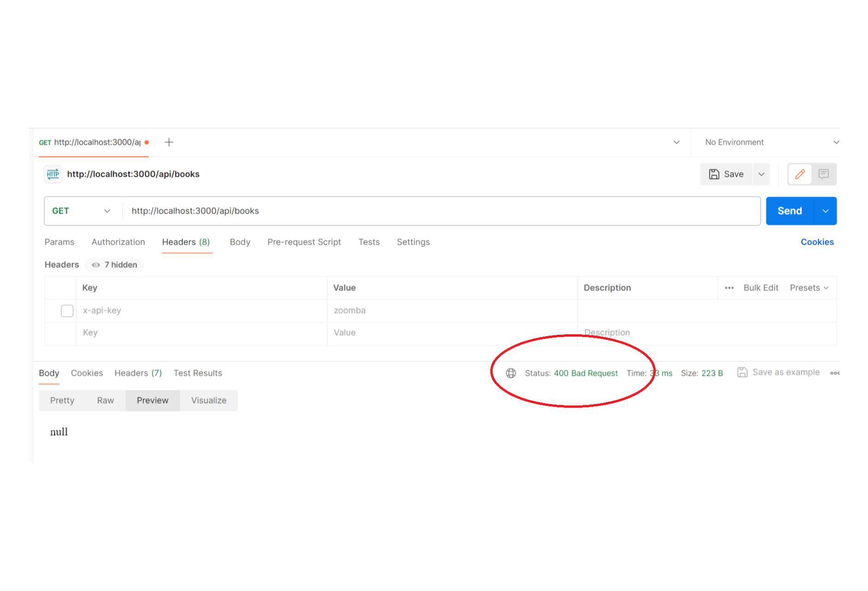Open the comments icon
868x591 pixels.
pyautogui.click(x=823, y=174)
